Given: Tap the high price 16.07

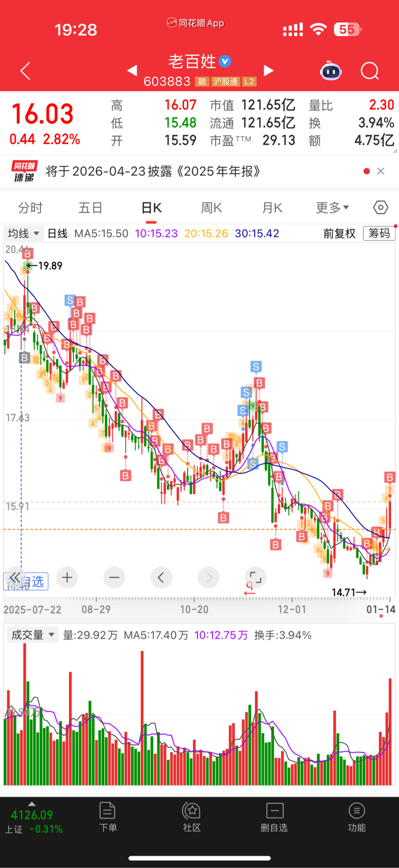Looking at the screenshot, I should (x=180, y=106).
